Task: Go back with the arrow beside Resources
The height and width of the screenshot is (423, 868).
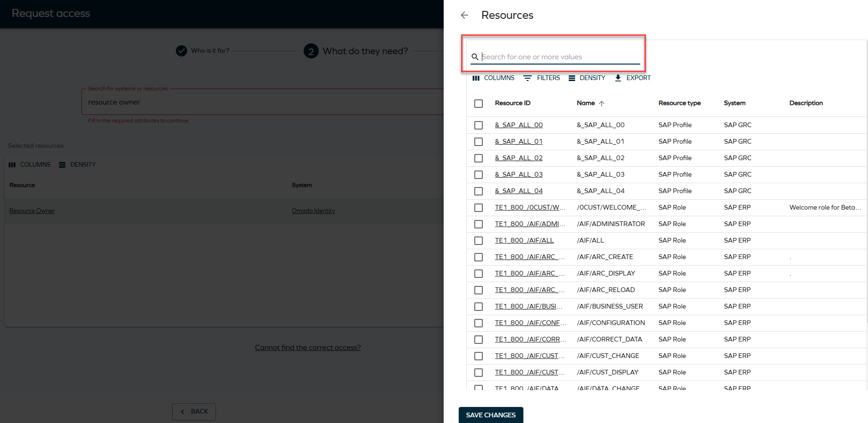Action: click(x=464, y=15)
